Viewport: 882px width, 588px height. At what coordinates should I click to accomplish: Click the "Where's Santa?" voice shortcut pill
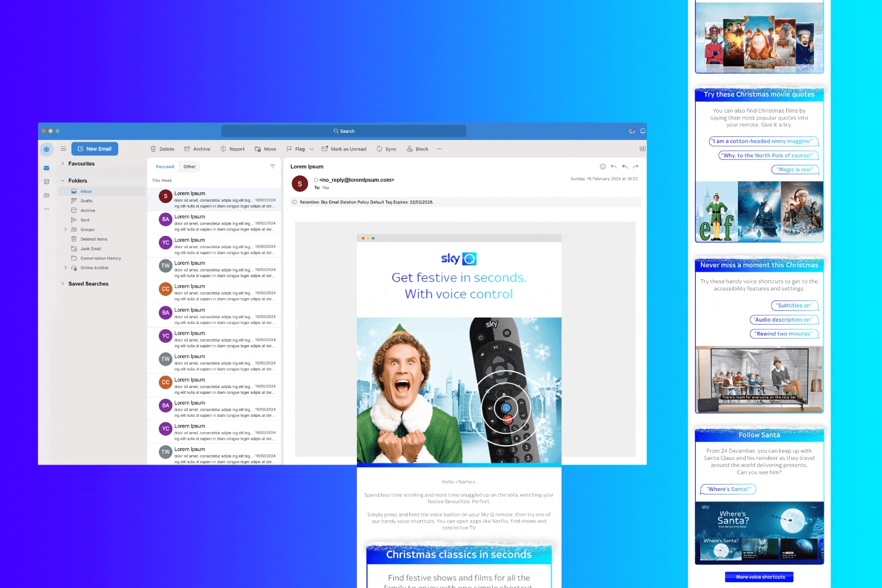coord(729,489)
